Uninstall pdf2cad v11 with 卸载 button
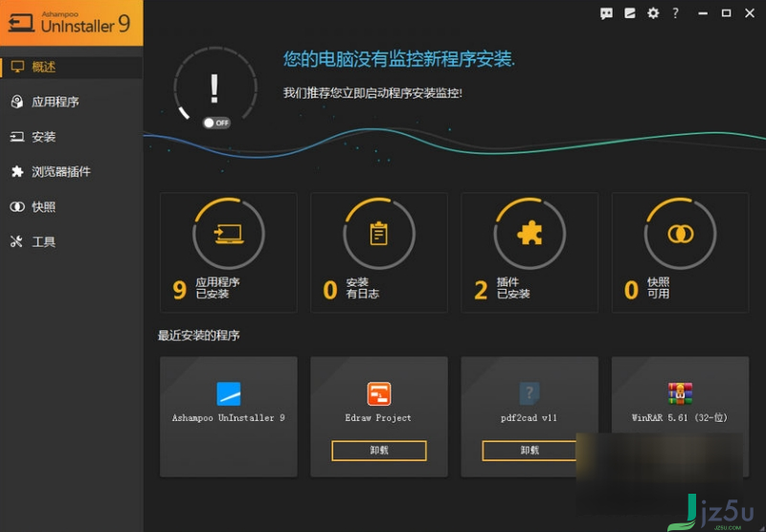The height and width of the screenshot is (532, 766). pyautogui.click(x=529, y=451)
